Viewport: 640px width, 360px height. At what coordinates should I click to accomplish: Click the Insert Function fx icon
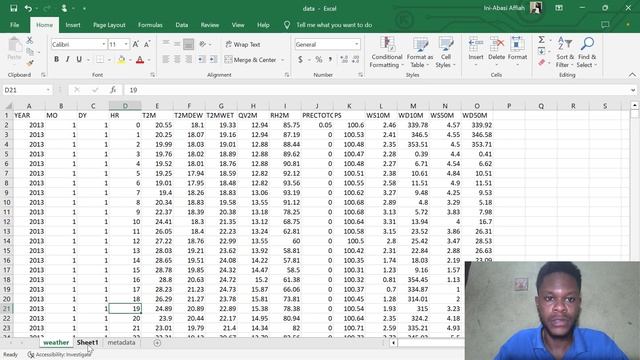point(113,90)
